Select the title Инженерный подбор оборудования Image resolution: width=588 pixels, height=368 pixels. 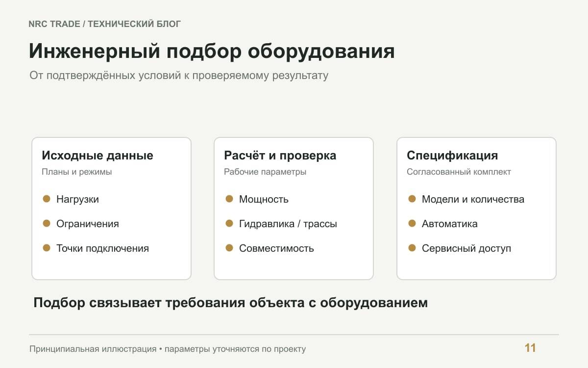pos(212,52)
